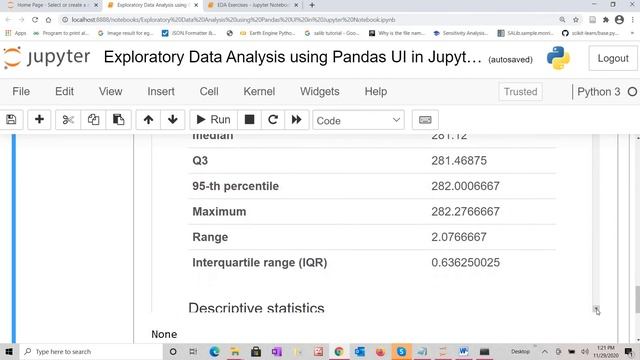Open the cell type dropdown showing Code
The image size is (640, 360).
pos(358,120)
